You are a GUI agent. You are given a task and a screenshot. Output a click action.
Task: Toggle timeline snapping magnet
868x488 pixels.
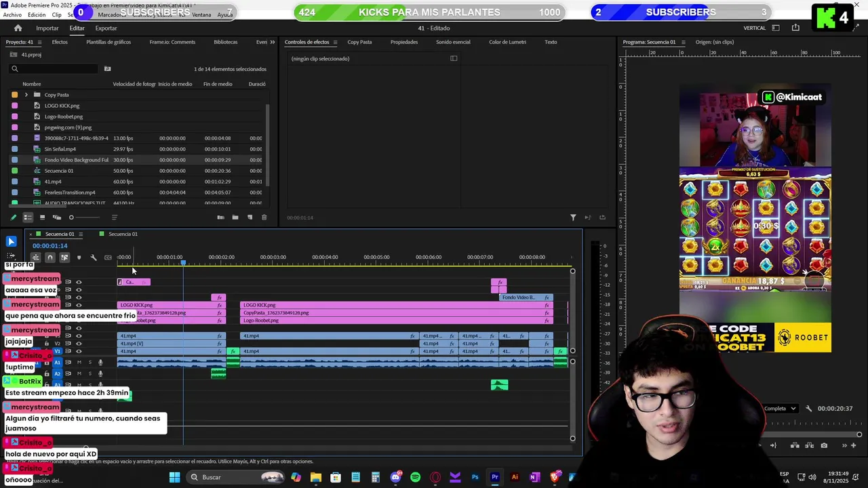[x=50, y=258]
